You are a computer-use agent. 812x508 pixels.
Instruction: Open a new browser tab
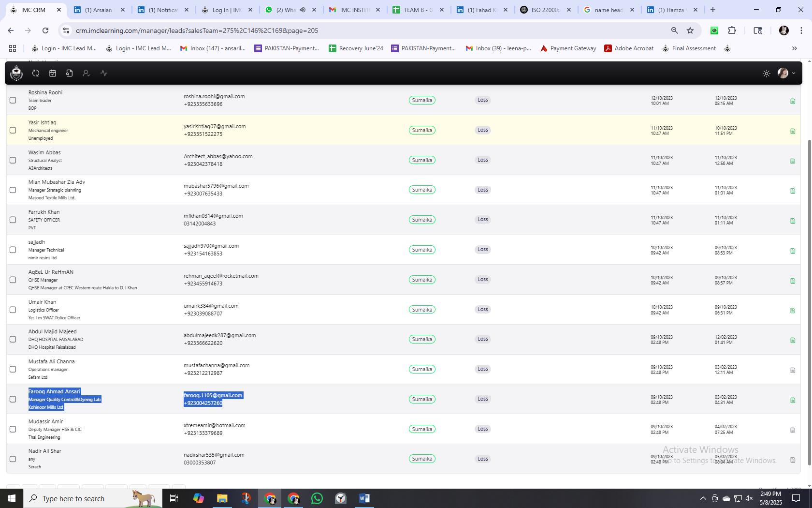[713, 10]
